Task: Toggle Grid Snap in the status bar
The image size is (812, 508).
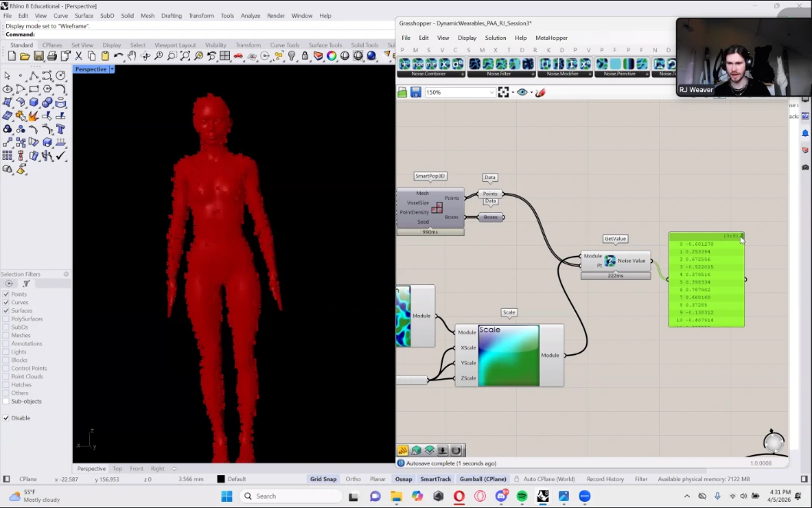Action: [x=323, y=479]
